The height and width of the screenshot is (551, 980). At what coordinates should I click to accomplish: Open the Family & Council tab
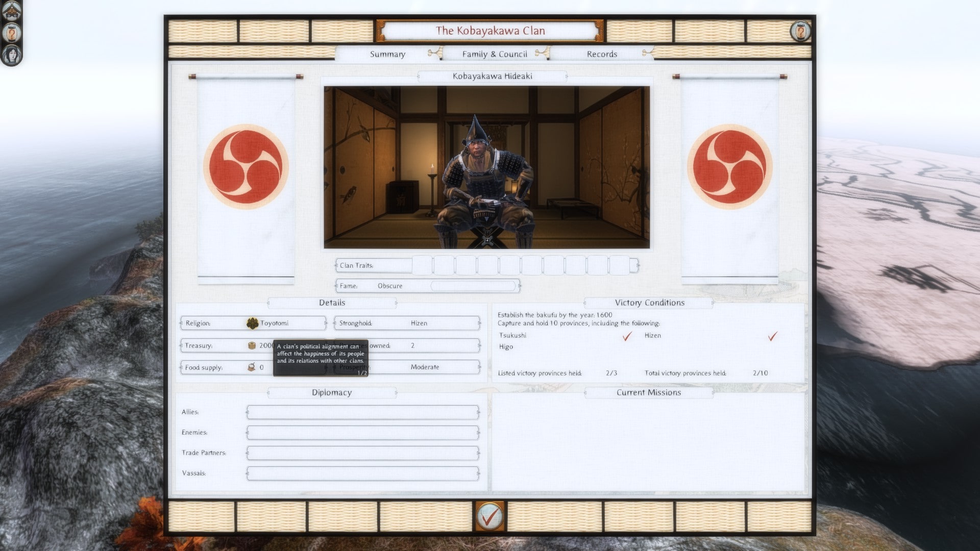tap(495, 54)
